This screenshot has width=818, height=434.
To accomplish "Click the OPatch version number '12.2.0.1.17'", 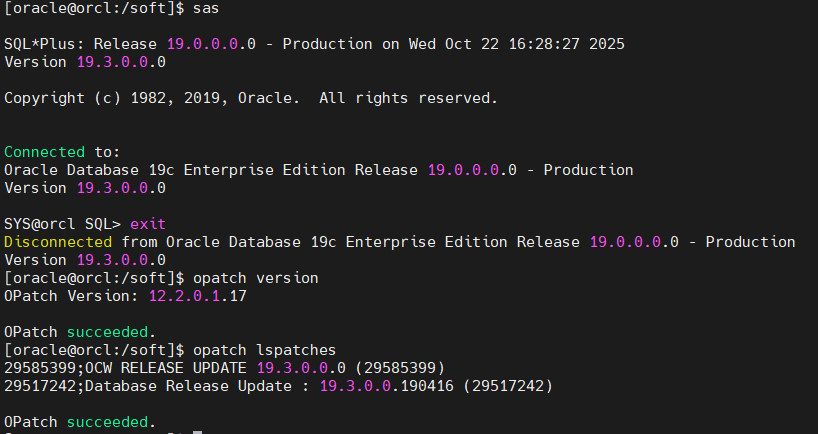I will click(x=198, y=296).
